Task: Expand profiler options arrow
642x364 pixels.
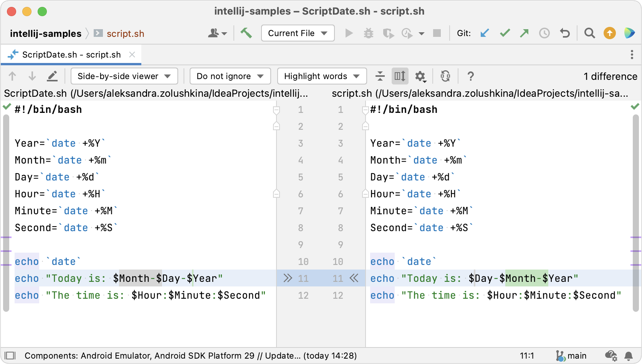Action: click(422, 34)
